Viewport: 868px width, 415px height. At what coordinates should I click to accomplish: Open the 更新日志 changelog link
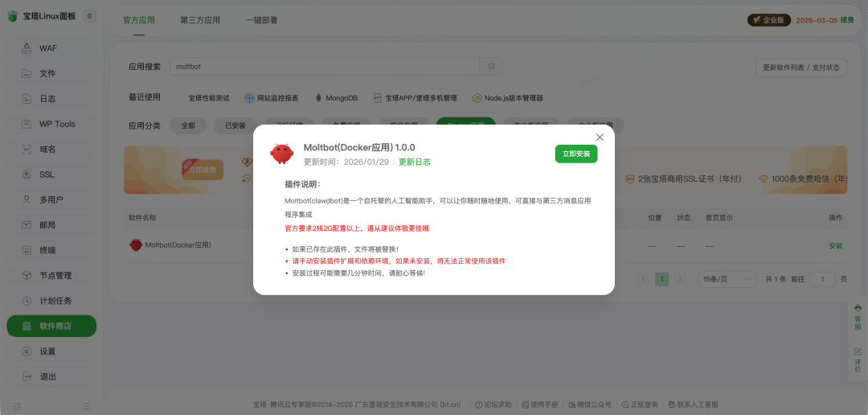415,162
